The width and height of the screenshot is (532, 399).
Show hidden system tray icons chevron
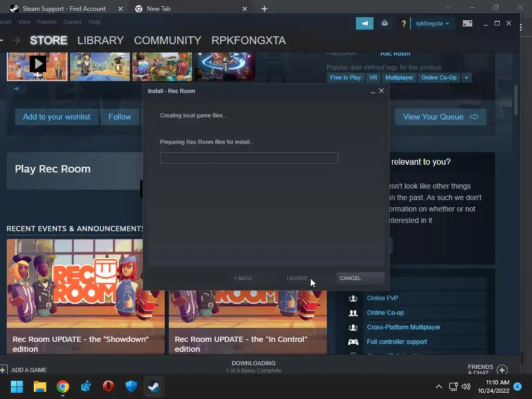(x=438, y=387)
